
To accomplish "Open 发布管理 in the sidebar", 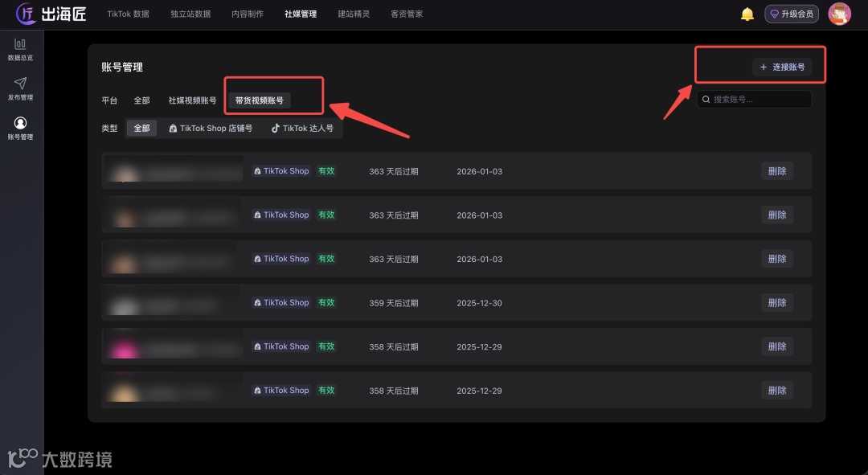I will pyautogui.click(x=20, y=88).
